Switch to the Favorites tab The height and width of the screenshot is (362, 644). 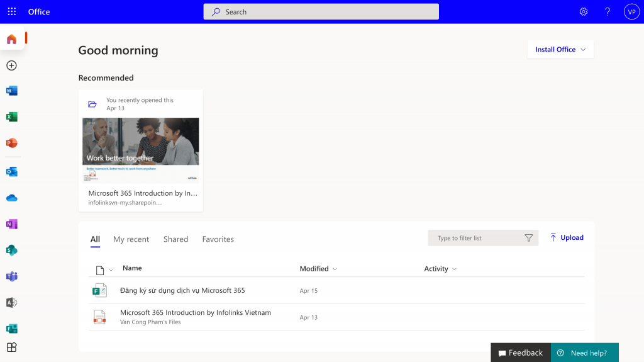[218, 239]
